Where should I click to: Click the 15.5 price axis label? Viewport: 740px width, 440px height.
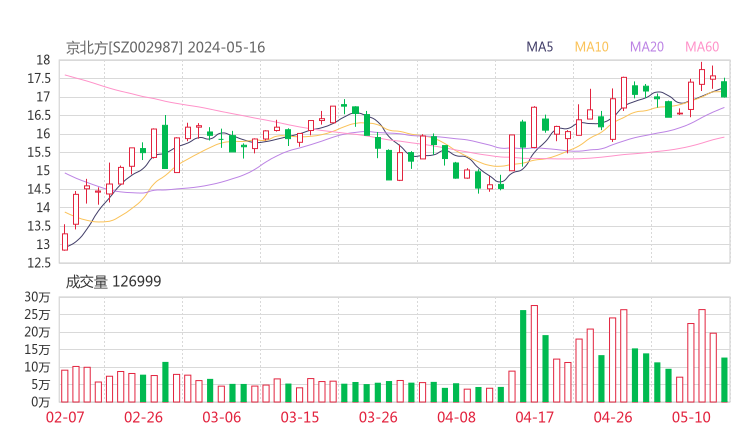point(39,152)
